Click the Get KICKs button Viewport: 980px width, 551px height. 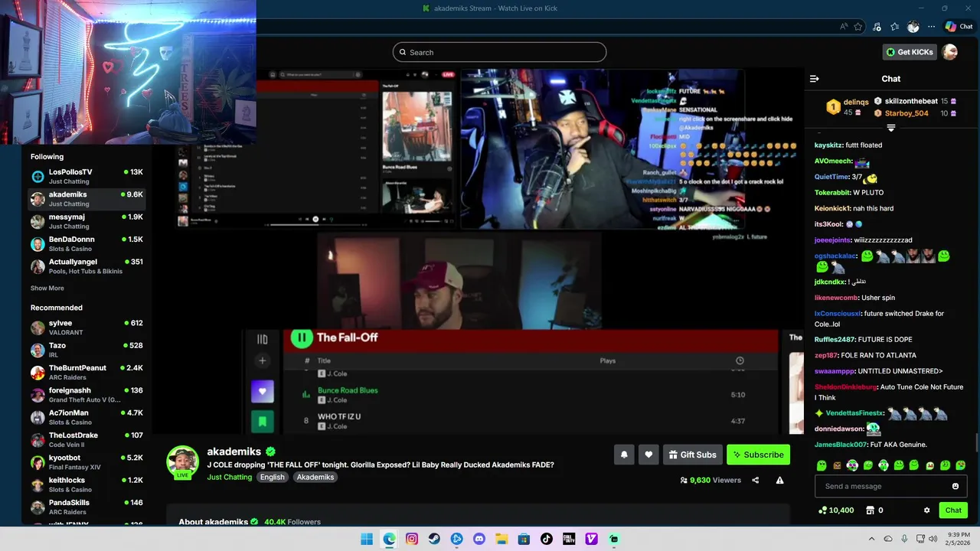910,52
